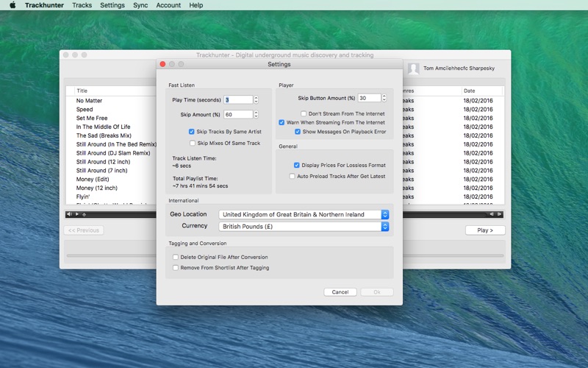Toggle Show Messages On Playback Error
The height and width of the screenshot is (368, 588).
pyautogui.click(x=298, y=132)
